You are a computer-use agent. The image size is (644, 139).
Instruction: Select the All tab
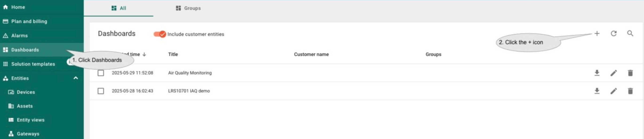click(x=119, y=8)
